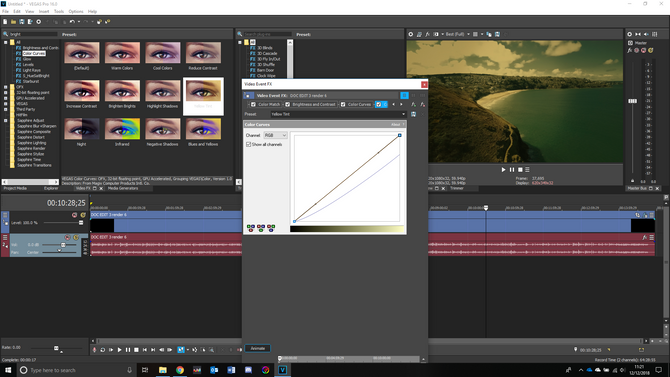Save the Yellow Tint preset with disk icon

click(x=413, y=114)
